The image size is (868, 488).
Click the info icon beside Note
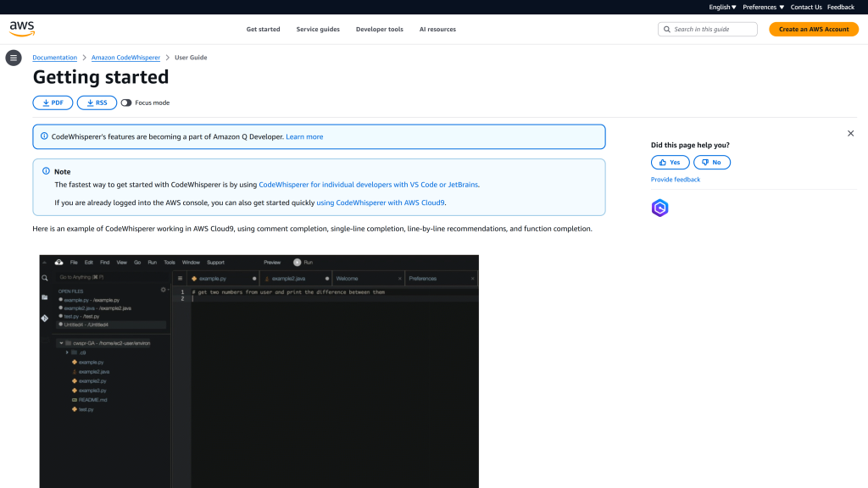pyautogui.click(x=46, y=171)
